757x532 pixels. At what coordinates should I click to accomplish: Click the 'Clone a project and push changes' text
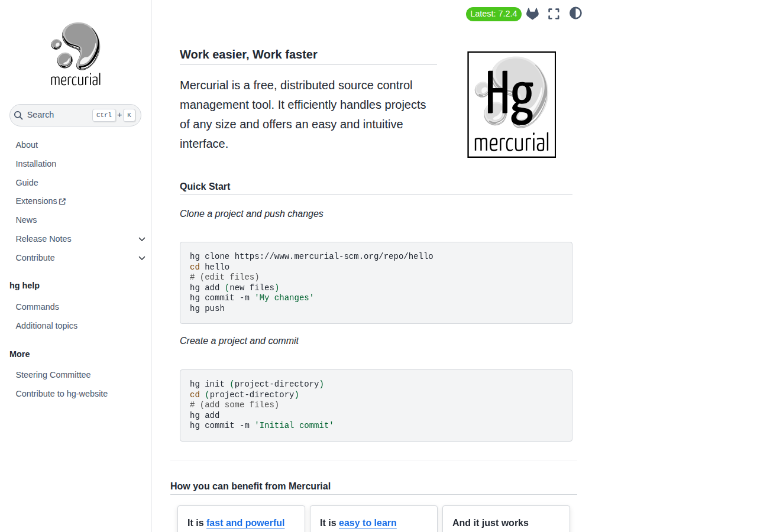[251, 214]
